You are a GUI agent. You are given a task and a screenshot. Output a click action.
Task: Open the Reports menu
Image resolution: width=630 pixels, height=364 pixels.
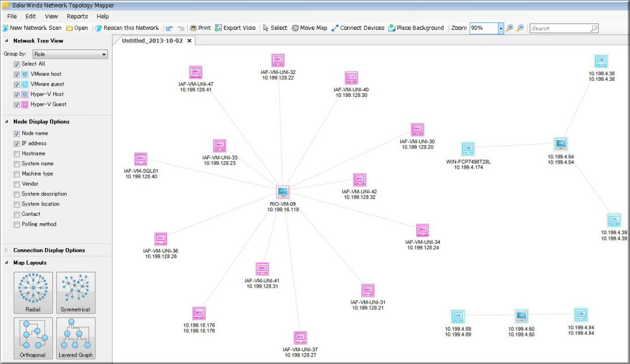pos(77,17)
